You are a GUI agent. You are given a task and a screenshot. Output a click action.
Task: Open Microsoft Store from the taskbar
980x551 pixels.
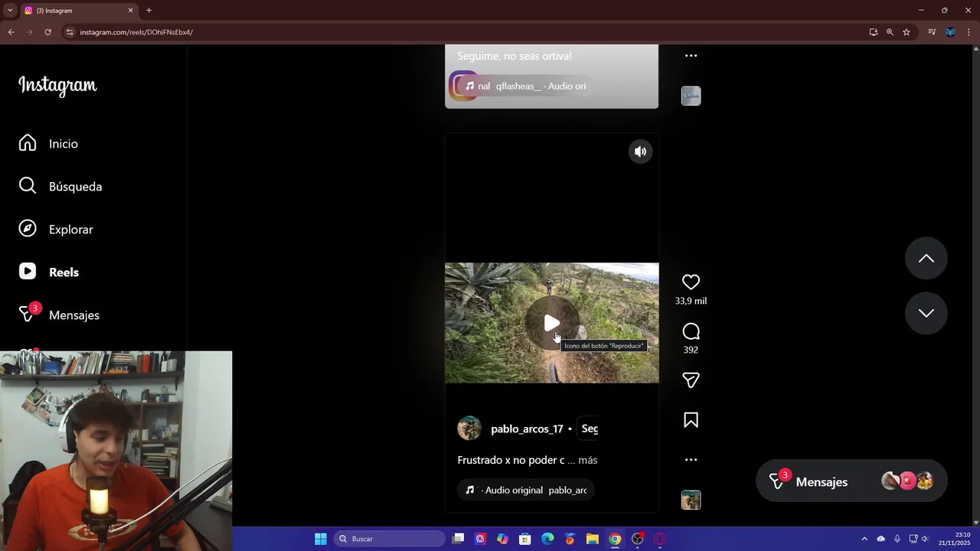[524, 539]
